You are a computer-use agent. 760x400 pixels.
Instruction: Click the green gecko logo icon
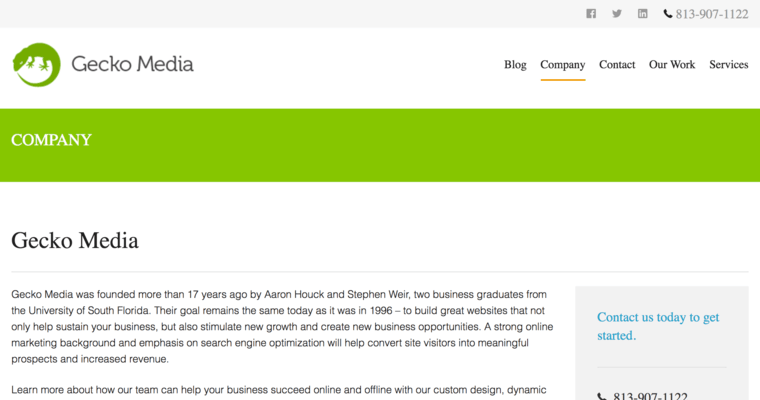[x=37, y=65]
